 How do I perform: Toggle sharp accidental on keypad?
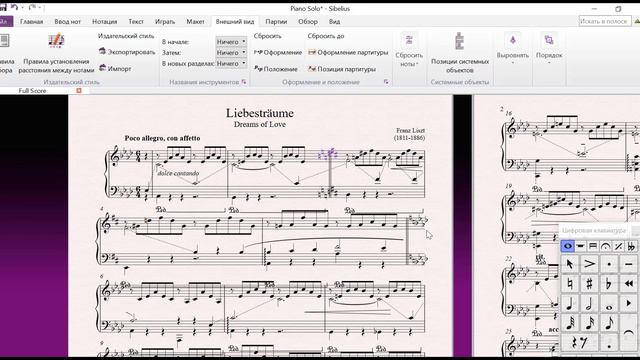tap(589, 284)
